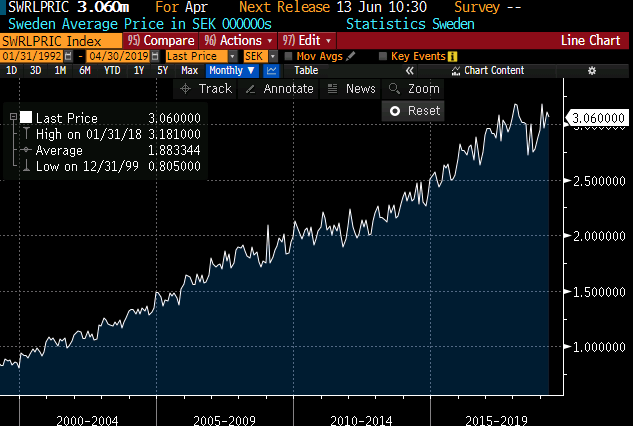The image size is (633, 426).
Task: Collapse the Last Price legend tree
Action: 12,117
